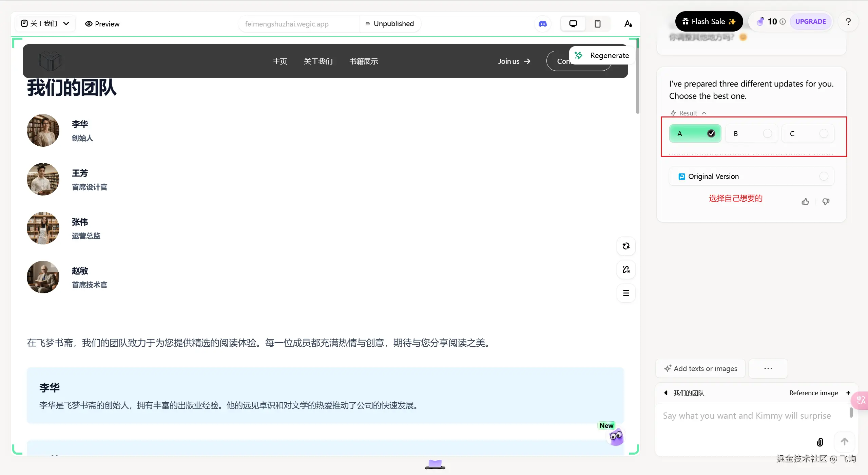Viewport: 868px width, 475px height.
Task: Switch to mobile view mode
Action: coord(597,24)
